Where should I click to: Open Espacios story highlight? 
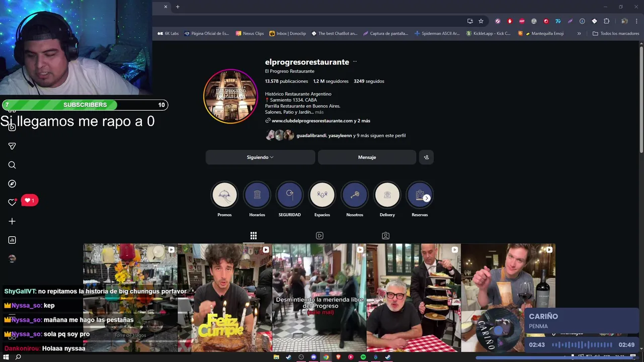coord(322,195)
